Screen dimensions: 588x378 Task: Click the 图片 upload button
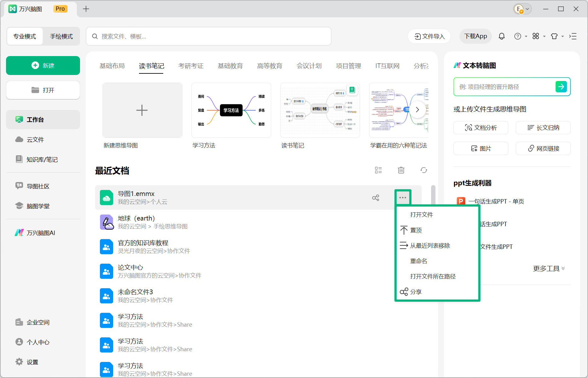[x=481, y=148]
